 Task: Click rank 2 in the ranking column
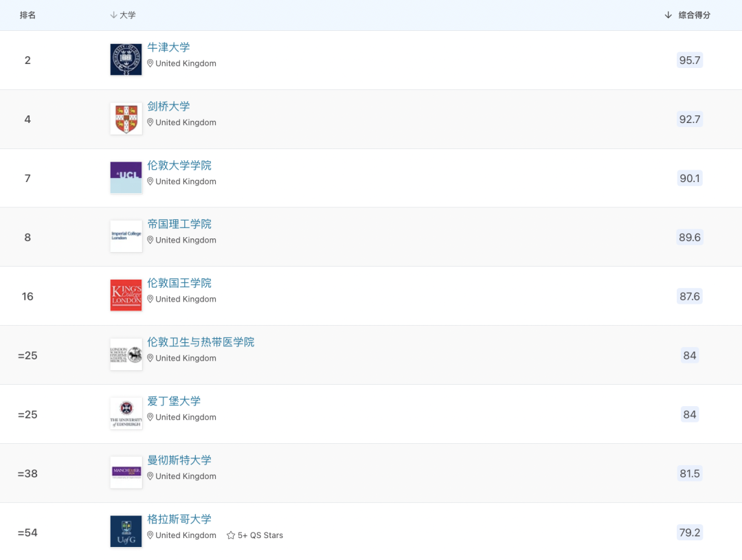(x=27, y=60)
